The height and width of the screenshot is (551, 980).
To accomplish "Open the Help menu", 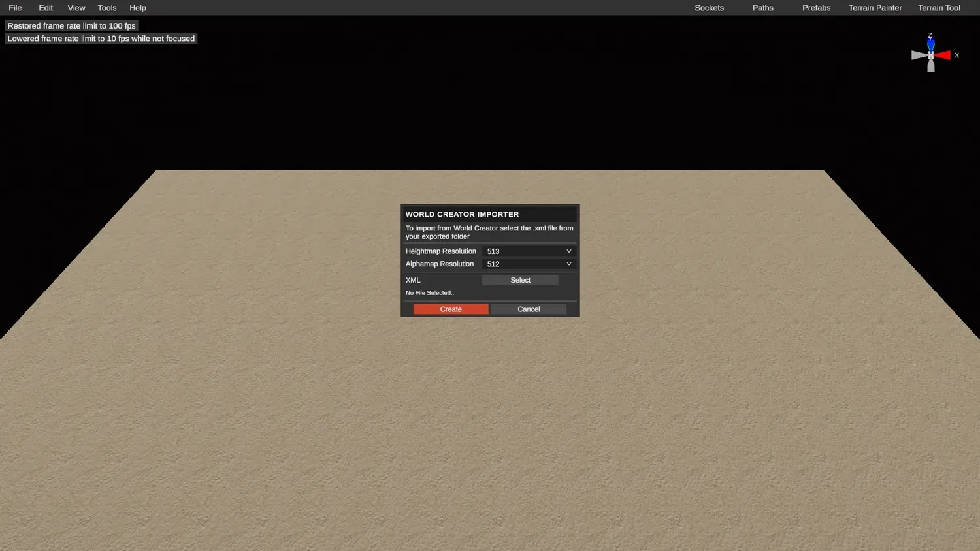I will pyautogui.click(x=138, y=8).
